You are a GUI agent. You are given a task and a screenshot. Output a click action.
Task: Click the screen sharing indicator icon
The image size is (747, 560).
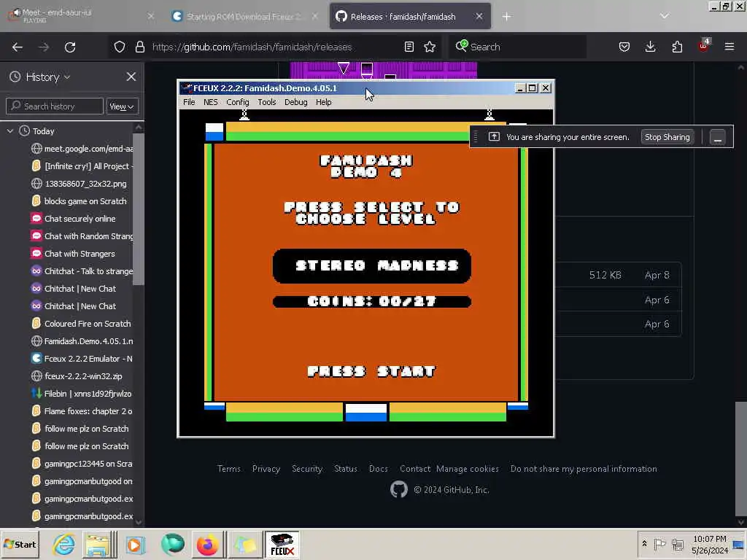tap(494, 137)
